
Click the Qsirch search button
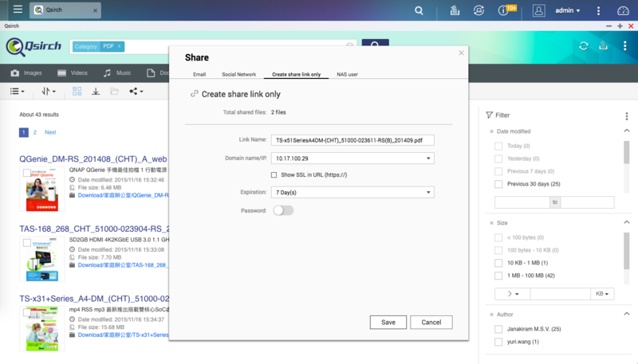[375, 44]
